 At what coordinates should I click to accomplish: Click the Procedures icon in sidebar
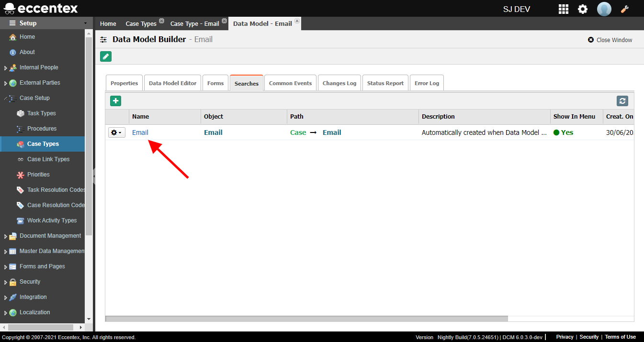(21, 129)
